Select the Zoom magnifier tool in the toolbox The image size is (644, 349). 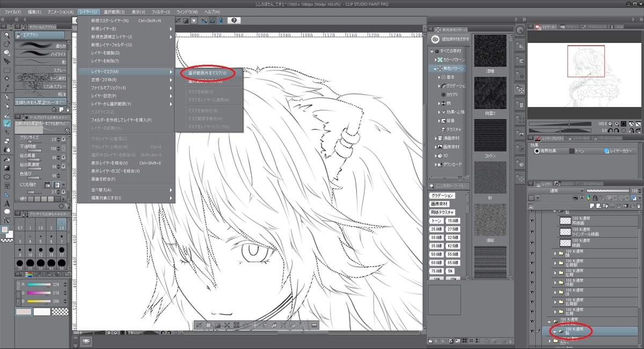point(7,35)
